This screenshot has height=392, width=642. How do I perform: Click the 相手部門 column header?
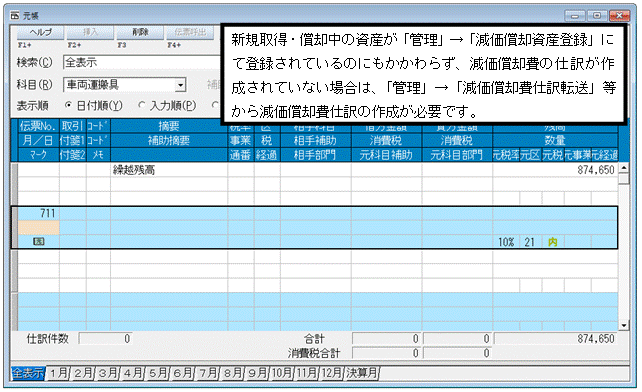(x=315, y=155)
